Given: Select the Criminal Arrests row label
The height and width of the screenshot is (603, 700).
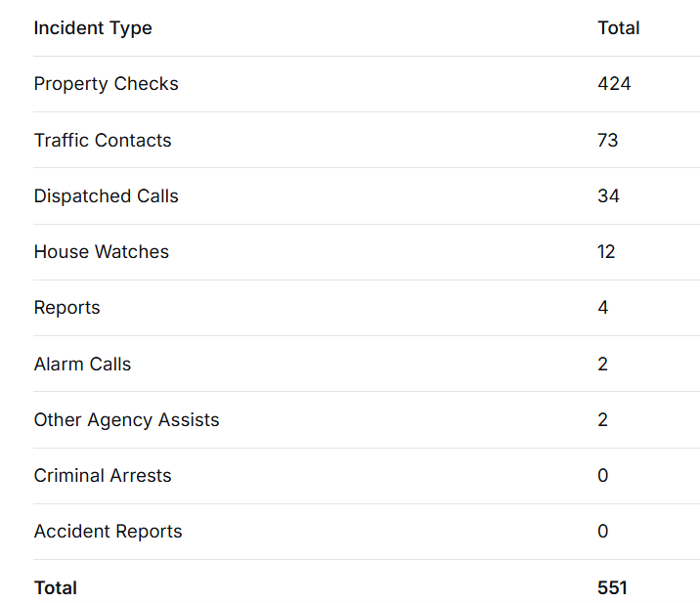Looking at the screenshot, I should coord(103,476).
